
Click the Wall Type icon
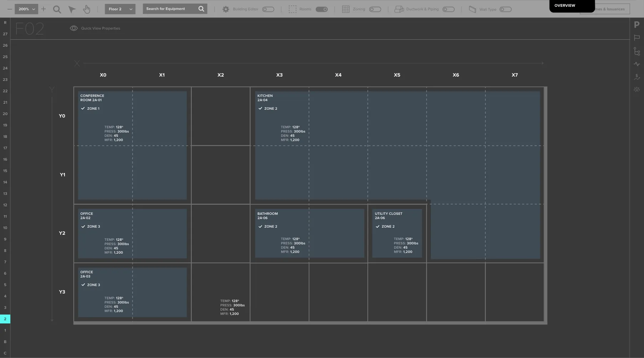pyautogui.click(x=473, y=9)
